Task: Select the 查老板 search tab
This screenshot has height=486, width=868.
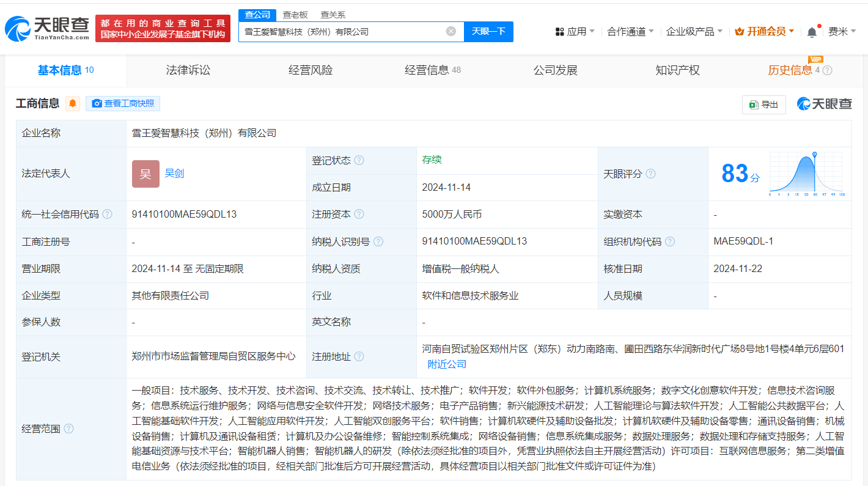Action: [x=295, y=15]
